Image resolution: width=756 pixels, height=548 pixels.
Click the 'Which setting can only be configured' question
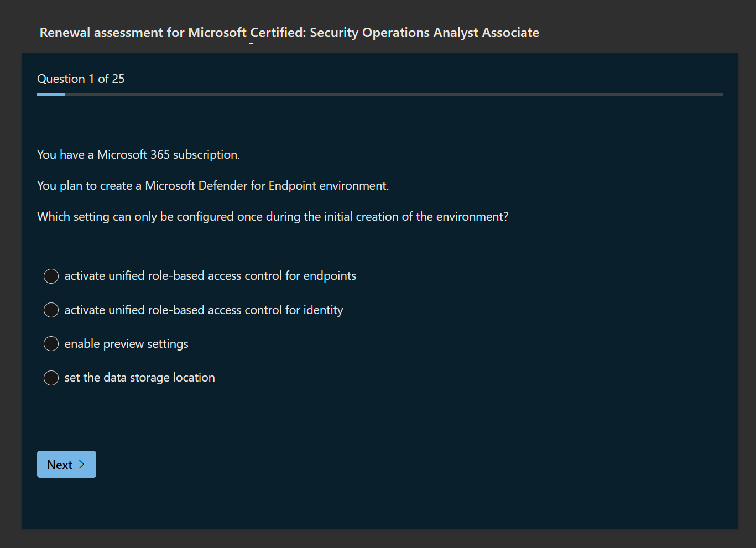click(273, 217)
